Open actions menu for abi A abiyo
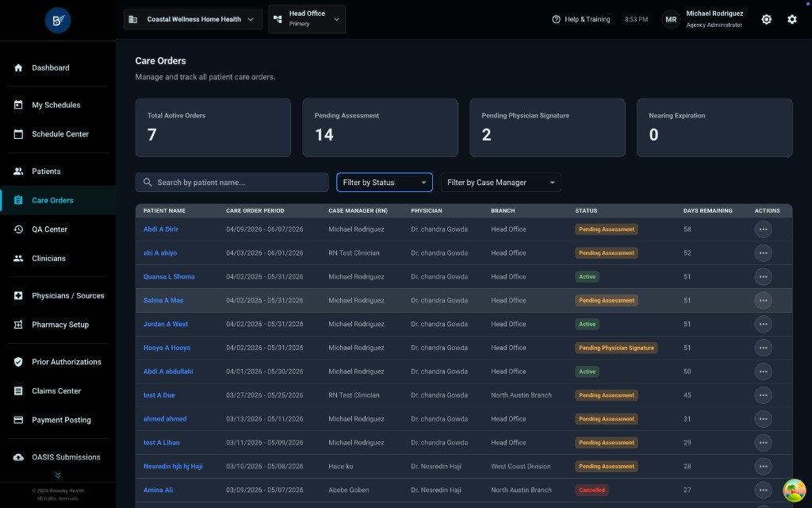Screen dimensions: 812x508 763,253
